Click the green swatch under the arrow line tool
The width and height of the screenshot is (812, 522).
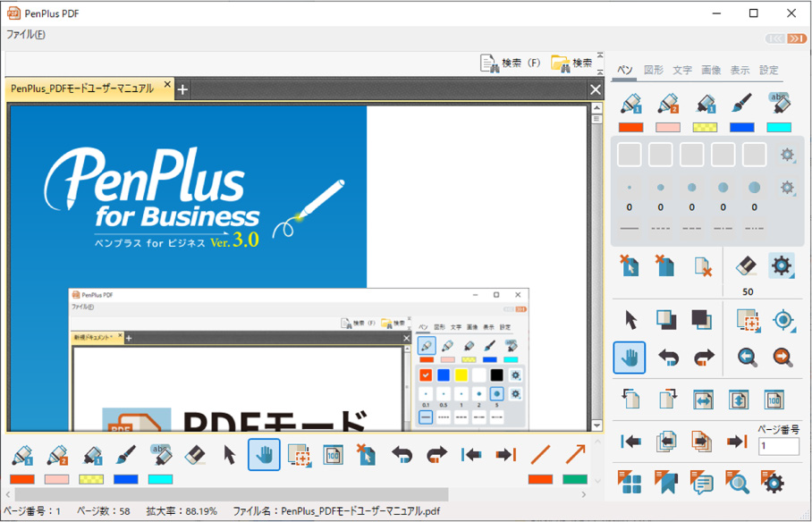(x=575, y=479)
